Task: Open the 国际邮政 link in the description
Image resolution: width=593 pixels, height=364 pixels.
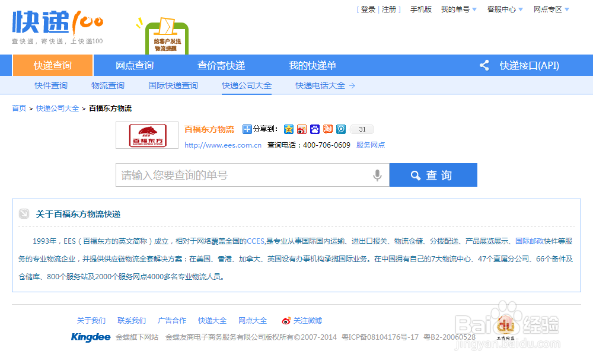Action: pos(530,241)
